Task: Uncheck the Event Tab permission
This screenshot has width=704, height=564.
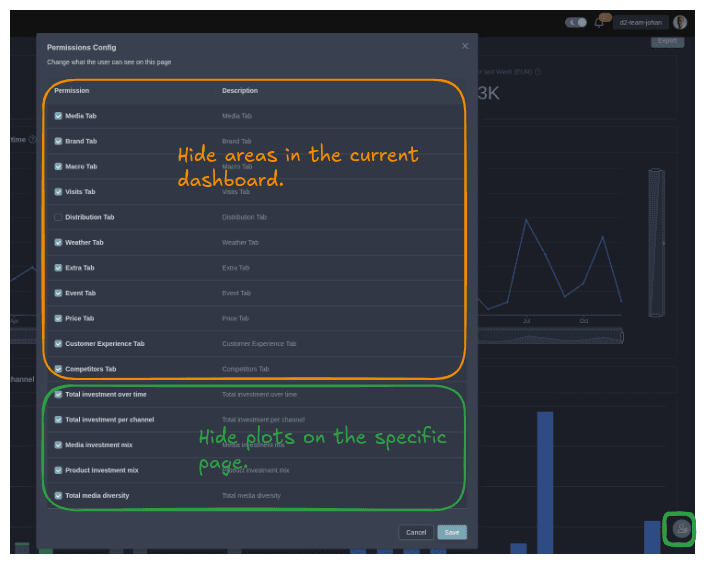Action: [x=58, y=293]
